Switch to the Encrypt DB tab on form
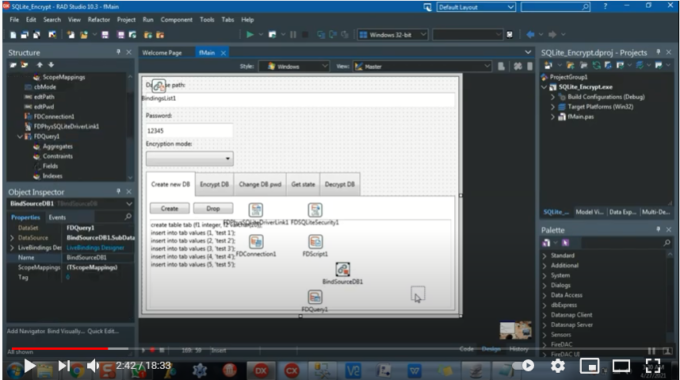Screen dimensions: 680x380 [214, 184]
